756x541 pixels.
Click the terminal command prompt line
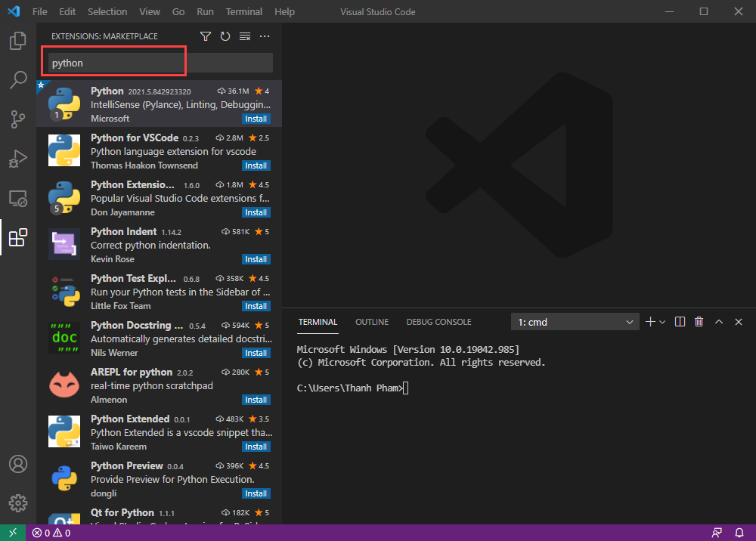point(353,388)
